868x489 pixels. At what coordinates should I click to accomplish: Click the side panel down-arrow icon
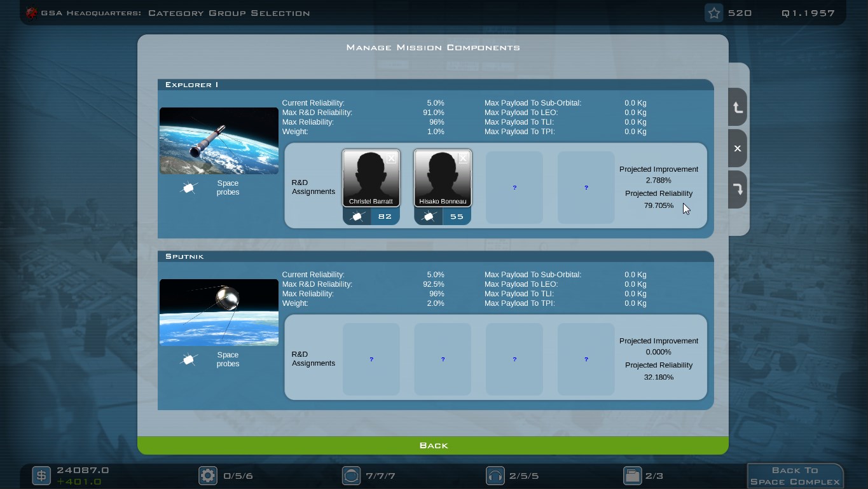[x=738, y=189]
